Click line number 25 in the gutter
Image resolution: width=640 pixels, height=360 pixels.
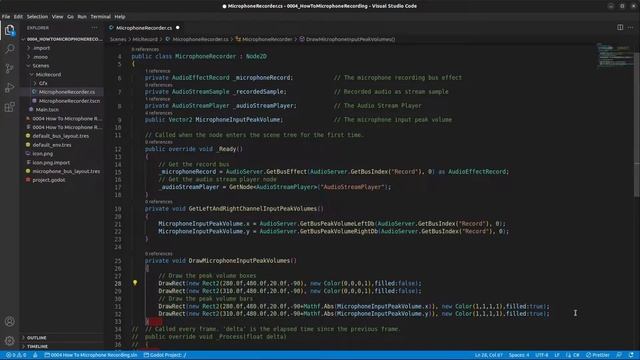click(x=118, y=261)
